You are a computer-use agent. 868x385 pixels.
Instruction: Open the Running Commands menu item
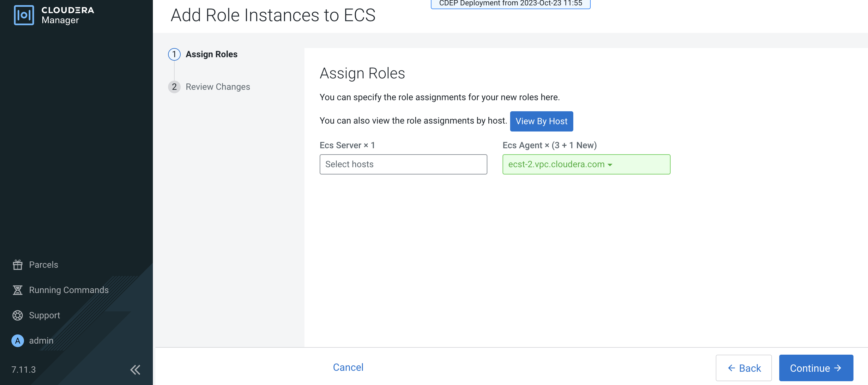coord(69,290)
